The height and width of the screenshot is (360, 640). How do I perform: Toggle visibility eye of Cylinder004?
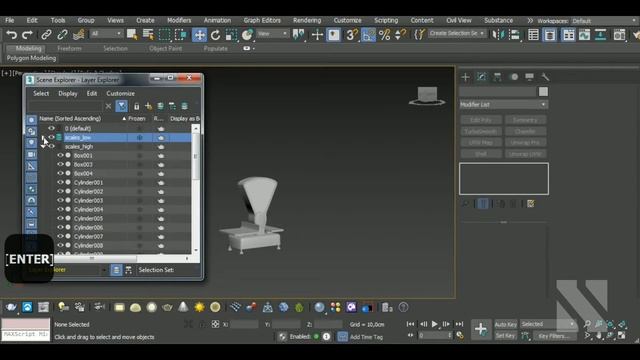point(60,209)
